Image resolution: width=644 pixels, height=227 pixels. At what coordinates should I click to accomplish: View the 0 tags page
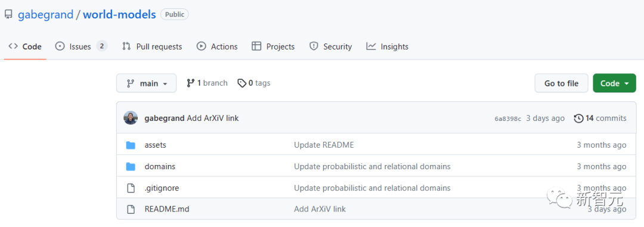(254, 83)
